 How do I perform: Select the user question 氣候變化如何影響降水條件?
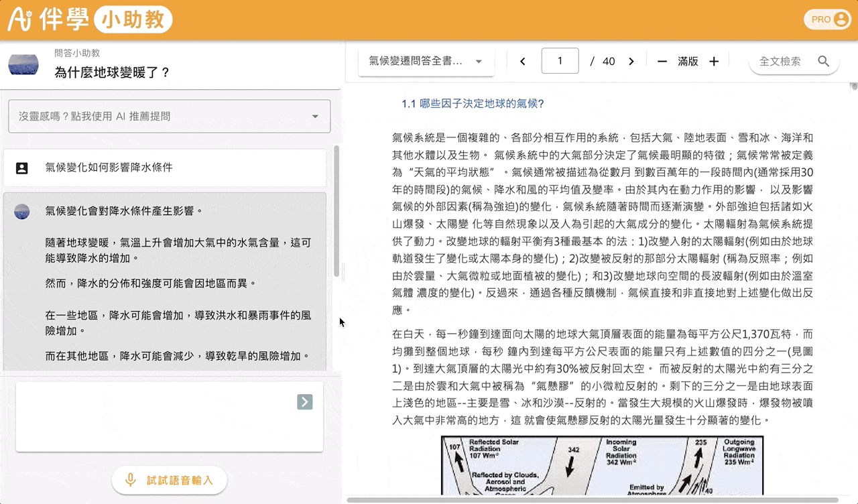click(x=165, y=168)
